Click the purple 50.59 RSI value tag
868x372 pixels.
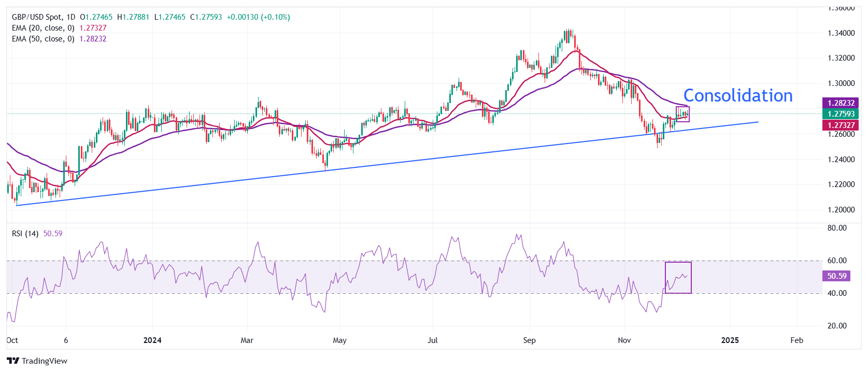click(836, 276)
